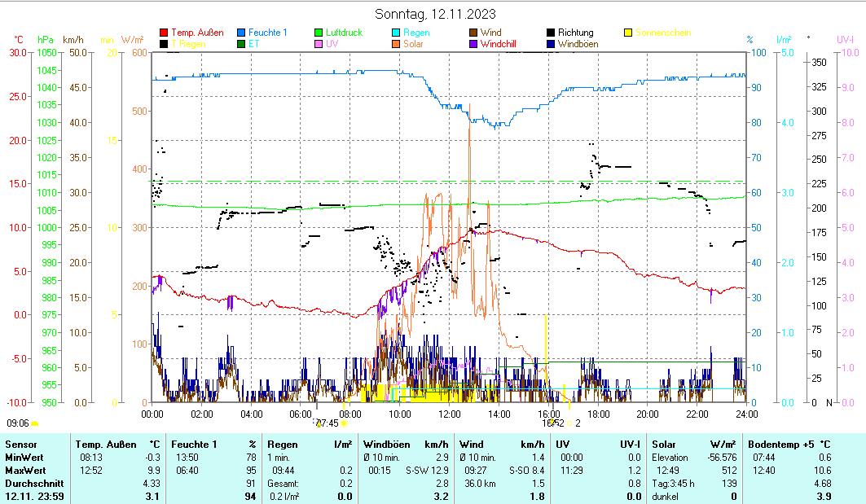866x504 pixels.
Task: Click the dark blue Windböen legend square
Action: point(552,44)
